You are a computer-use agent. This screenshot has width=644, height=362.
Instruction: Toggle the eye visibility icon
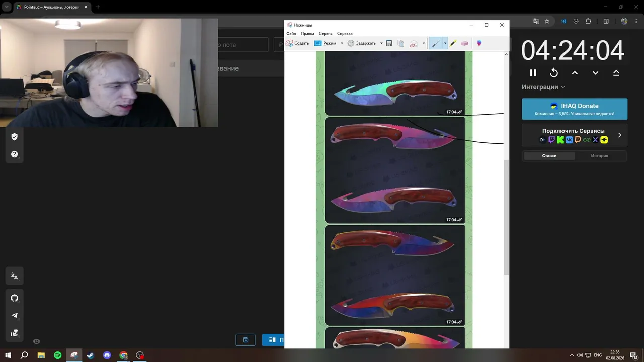click(36, 341)
